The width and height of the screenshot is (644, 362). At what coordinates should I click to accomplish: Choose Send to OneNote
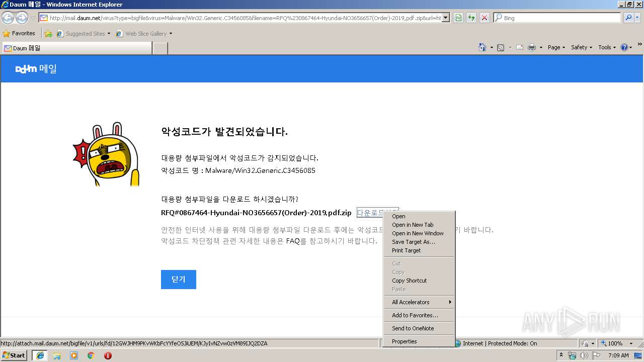[419, 328]
